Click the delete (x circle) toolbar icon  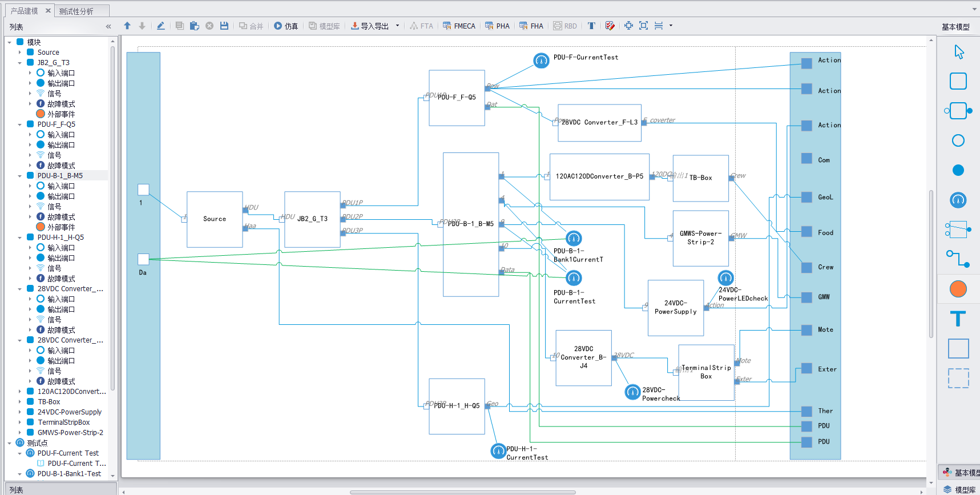click(x=209, y=26)
